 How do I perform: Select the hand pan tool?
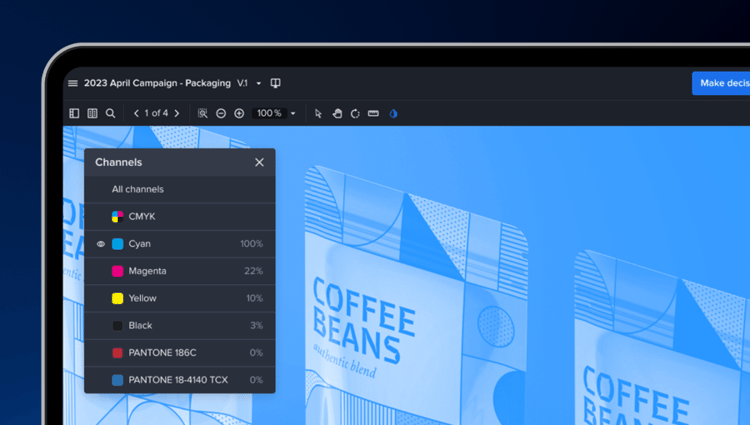337,114
